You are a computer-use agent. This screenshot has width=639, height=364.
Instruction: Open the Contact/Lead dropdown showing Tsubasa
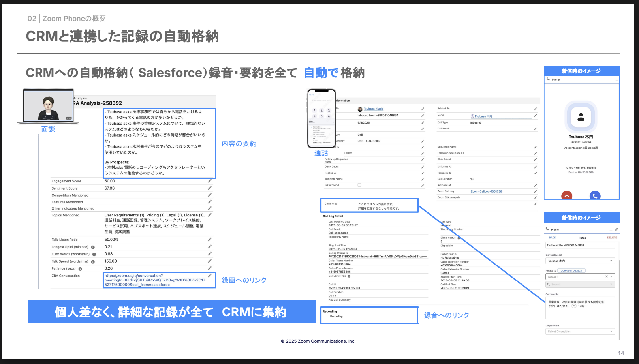pos(580,261)
